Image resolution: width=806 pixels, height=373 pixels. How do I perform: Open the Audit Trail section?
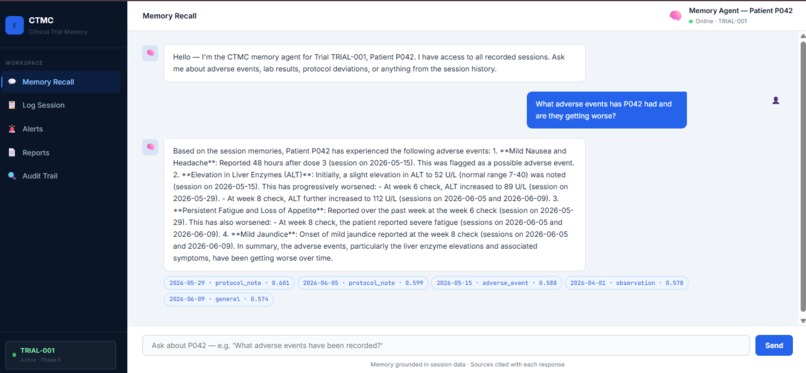coord(61,176)
